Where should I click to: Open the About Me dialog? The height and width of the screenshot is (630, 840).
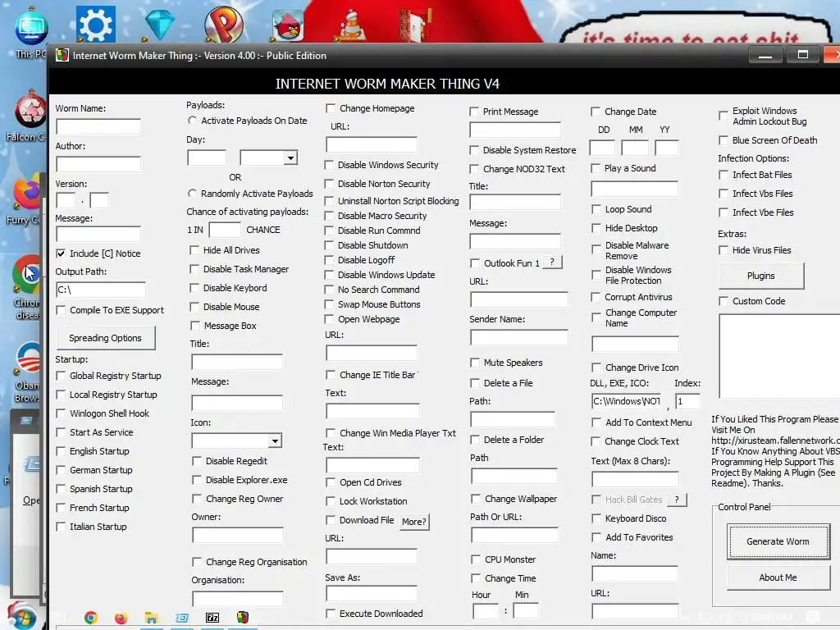pos(778,577)
